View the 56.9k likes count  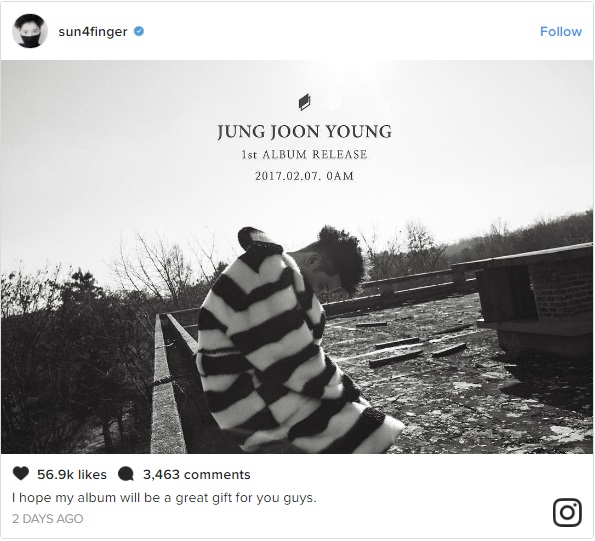coord(72,475)
